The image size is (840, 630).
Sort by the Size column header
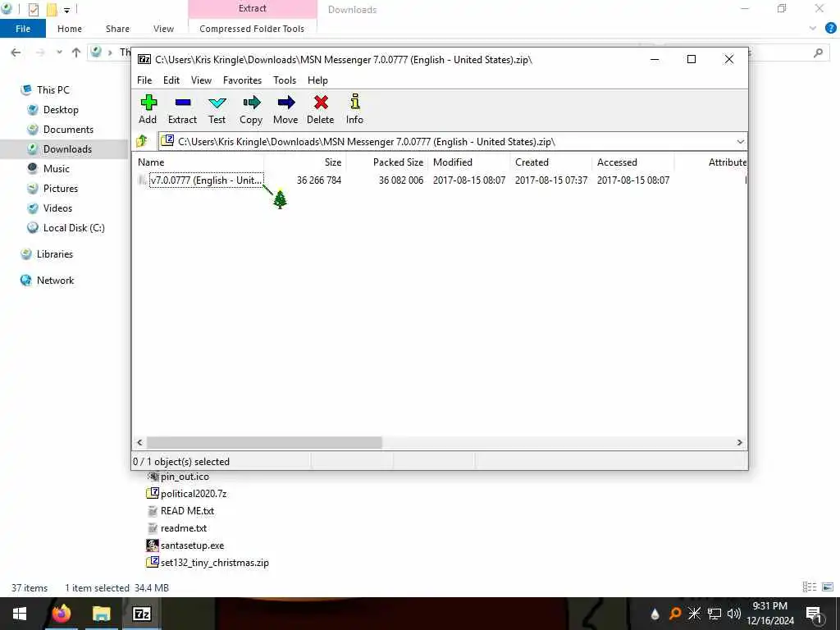(305, 162)
